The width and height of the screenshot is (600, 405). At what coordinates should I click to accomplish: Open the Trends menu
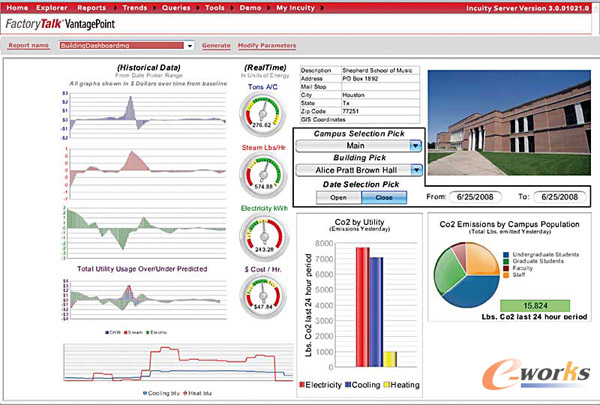tap(135, 8)
